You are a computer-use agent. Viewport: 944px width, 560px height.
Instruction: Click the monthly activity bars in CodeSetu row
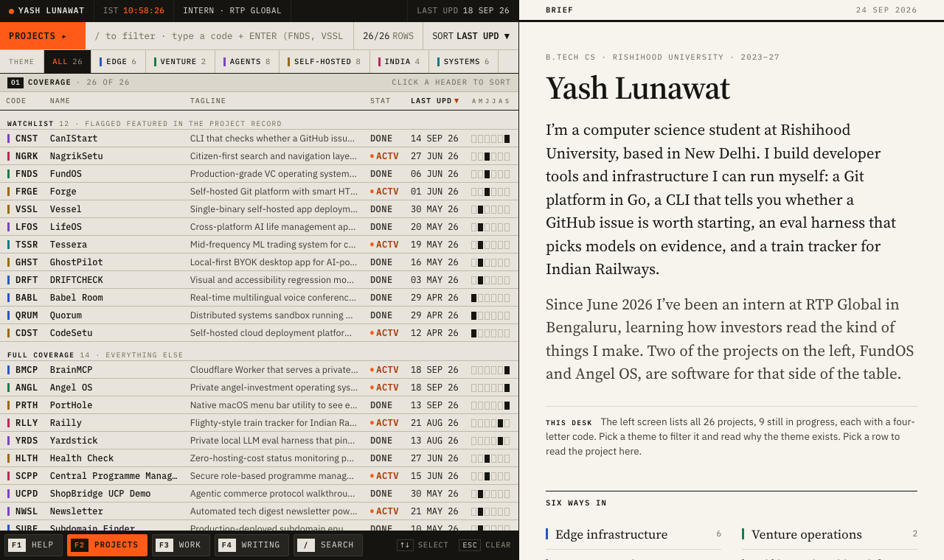tap(490, 333)
